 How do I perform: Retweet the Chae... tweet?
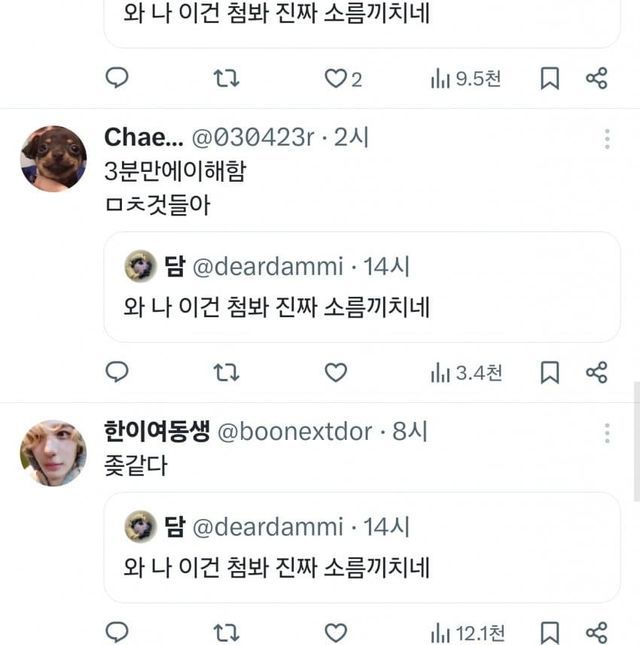point(227,372)
